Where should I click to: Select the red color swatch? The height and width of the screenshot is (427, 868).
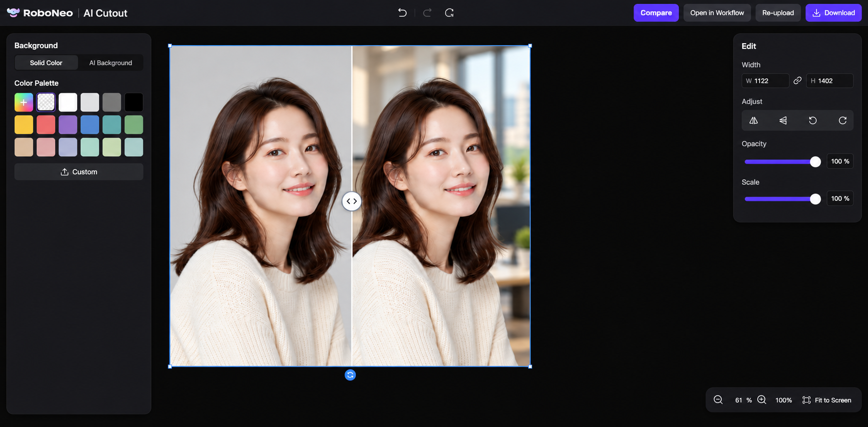[46, 125]
